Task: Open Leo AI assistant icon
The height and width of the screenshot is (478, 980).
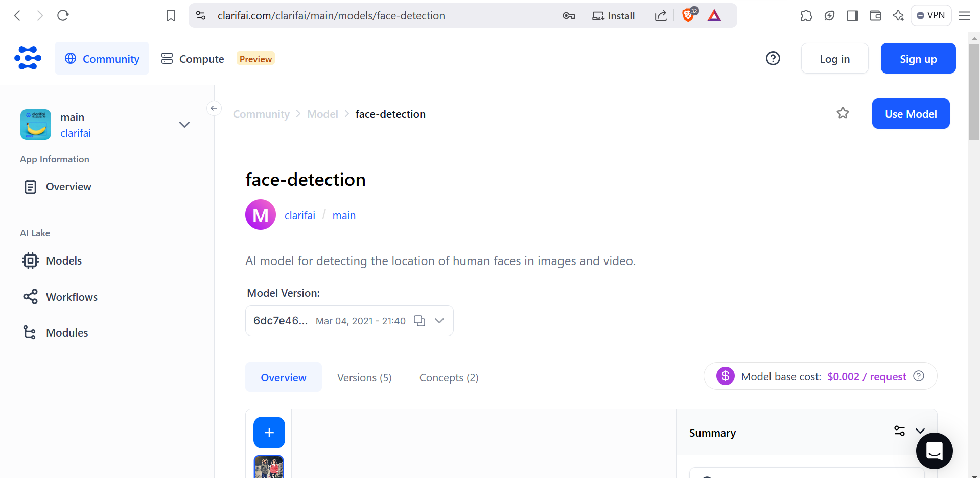Action: click(x=898, y=16)
